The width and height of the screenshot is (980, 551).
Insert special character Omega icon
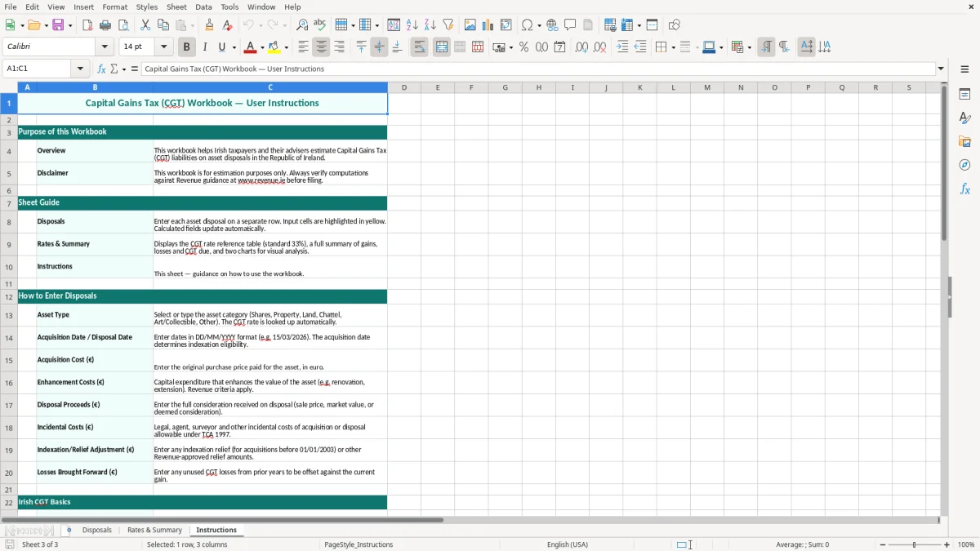pos(528,25)
